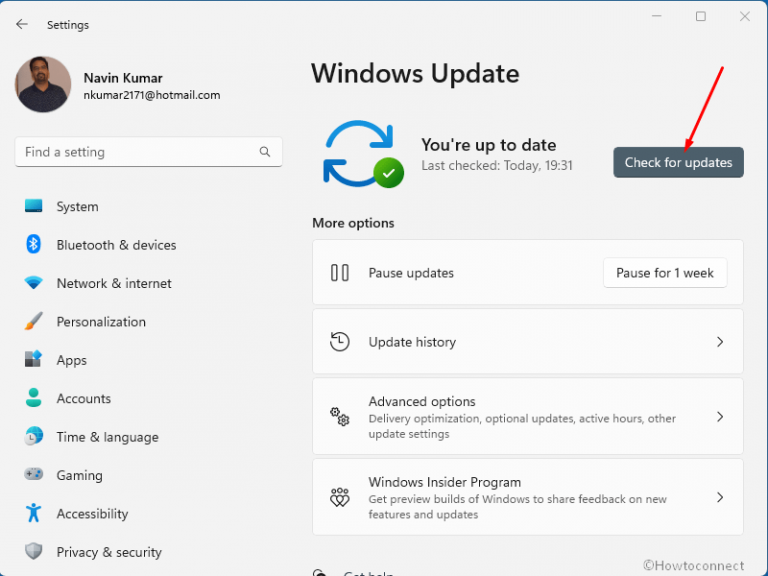Go to Privacy & security
Image resolution: width=768 pixels, height=576 pixels.
coord(109,552)
